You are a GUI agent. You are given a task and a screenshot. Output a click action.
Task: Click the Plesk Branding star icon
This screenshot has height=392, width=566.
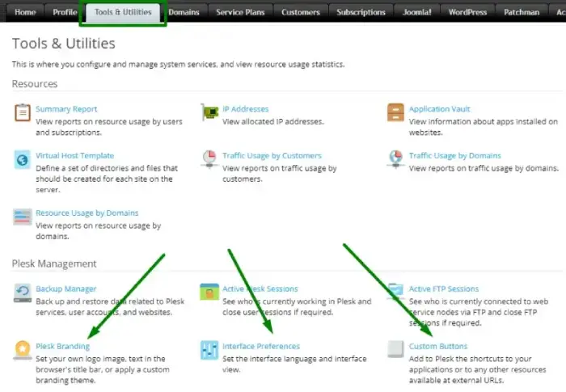[23, 350]
